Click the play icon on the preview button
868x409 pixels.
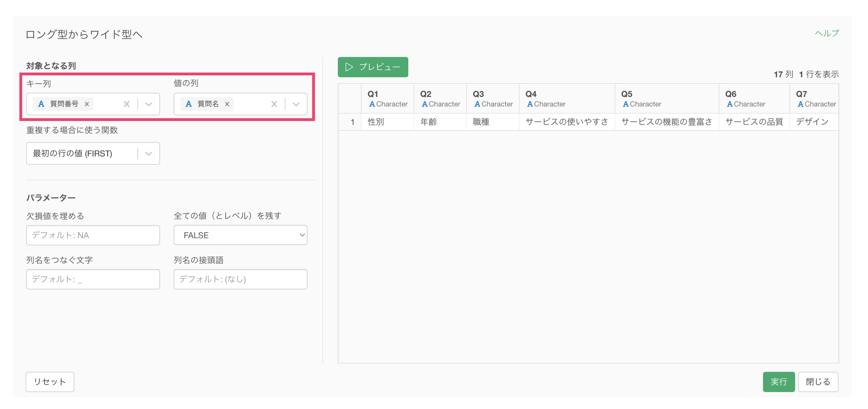pos(349,67)
